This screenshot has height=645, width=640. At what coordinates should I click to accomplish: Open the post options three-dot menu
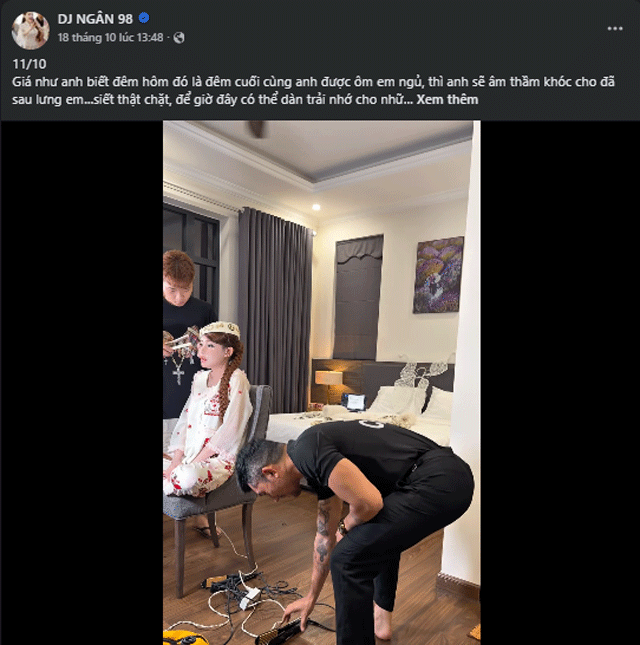click(614, 29)
